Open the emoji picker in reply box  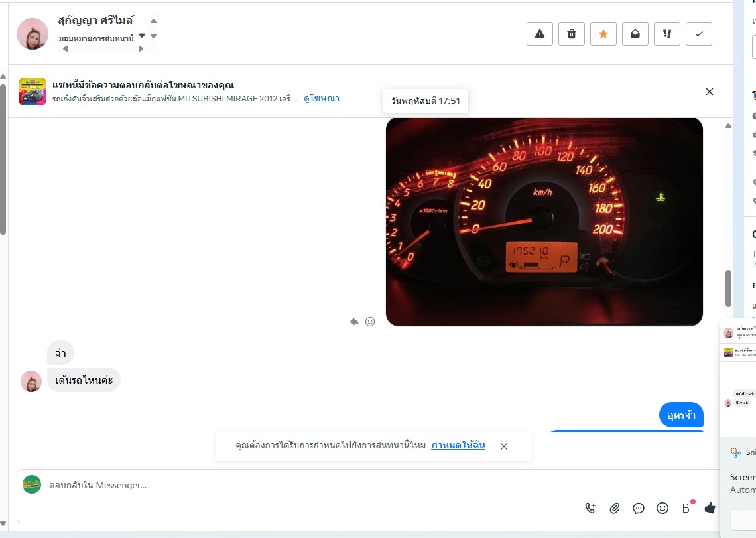pos(662,508)
